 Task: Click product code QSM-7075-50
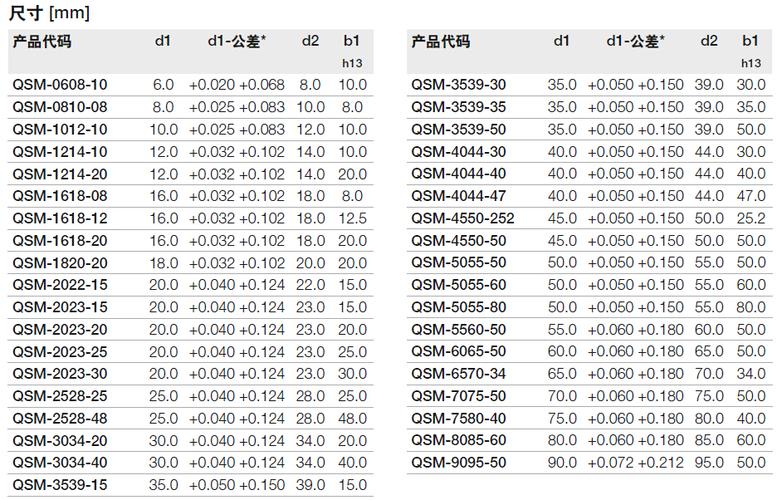[x=459, y=396]
